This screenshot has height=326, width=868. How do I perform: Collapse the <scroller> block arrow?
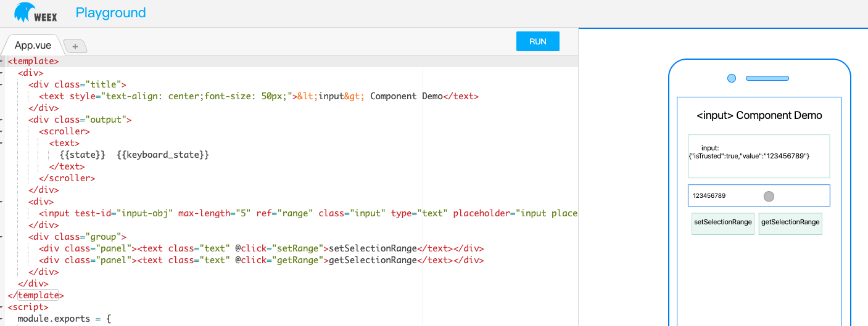[x=2, y=132]
